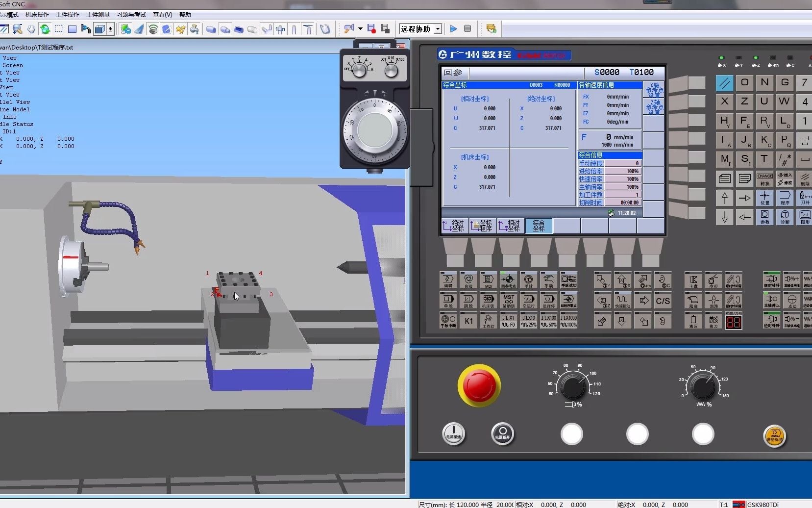Open the 工件操作 menu
Image resolution: width=812 pixels, height=508 pixels.
click(68, 15)
